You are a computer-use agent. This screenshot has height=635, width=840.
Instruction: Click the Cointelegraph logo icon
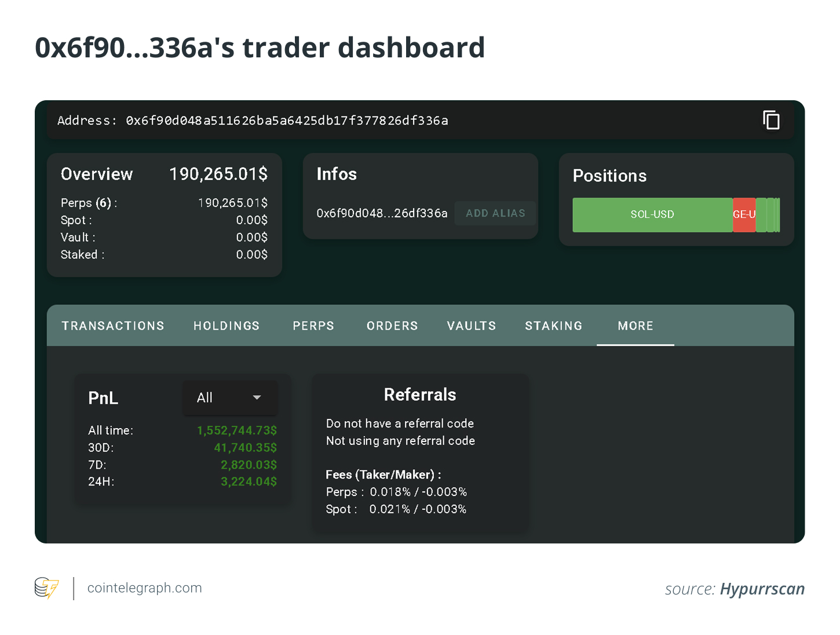pos(46,589)
